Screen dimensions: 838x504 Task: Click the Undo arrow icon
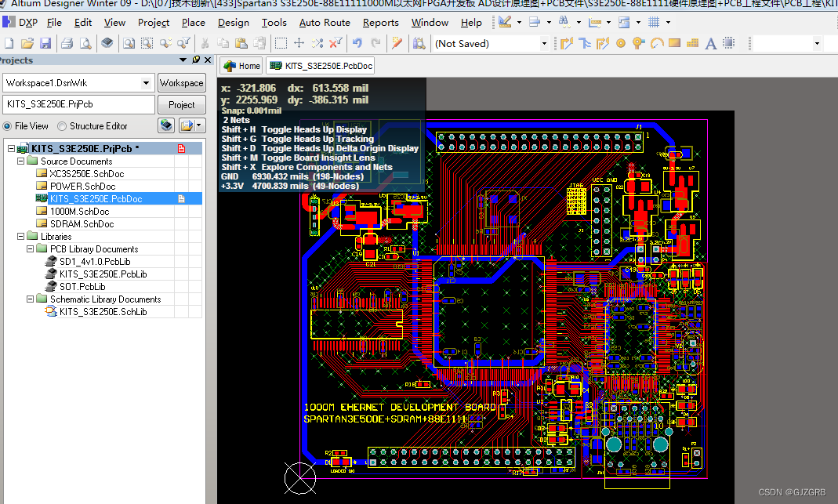pyautogui.click(x=357, y=43)
